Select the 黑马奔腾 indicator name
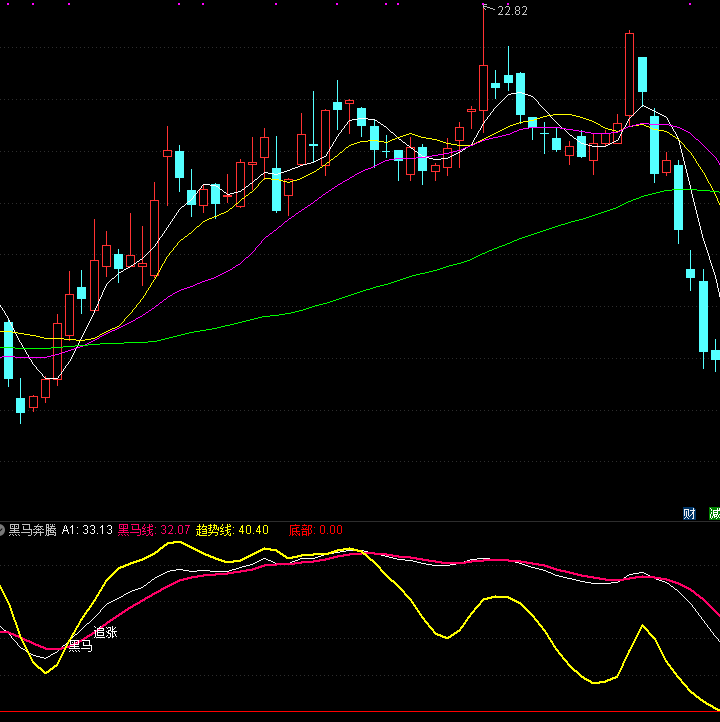The width and height of the screenshot is (720, 722). [x=32, y=530]
